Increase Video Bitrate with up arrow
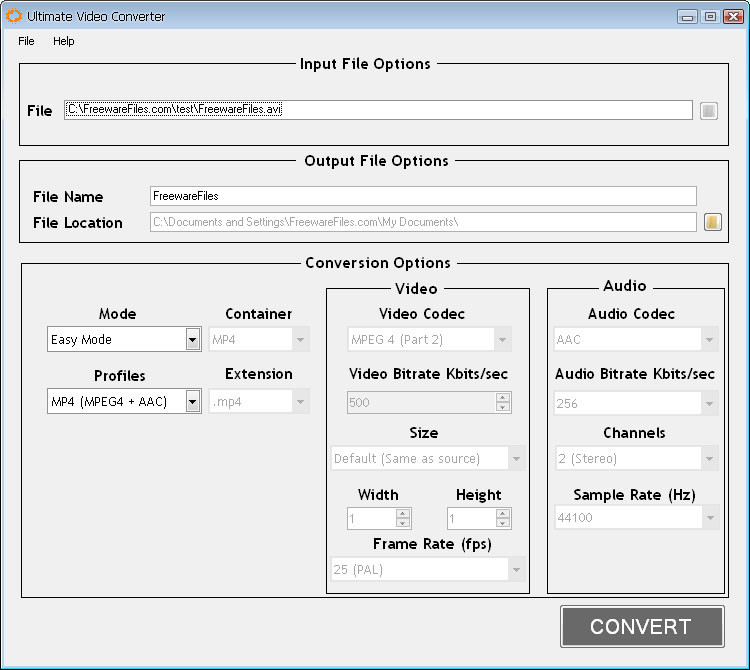Viewport: 750px width, 670px height. point(503,398)
